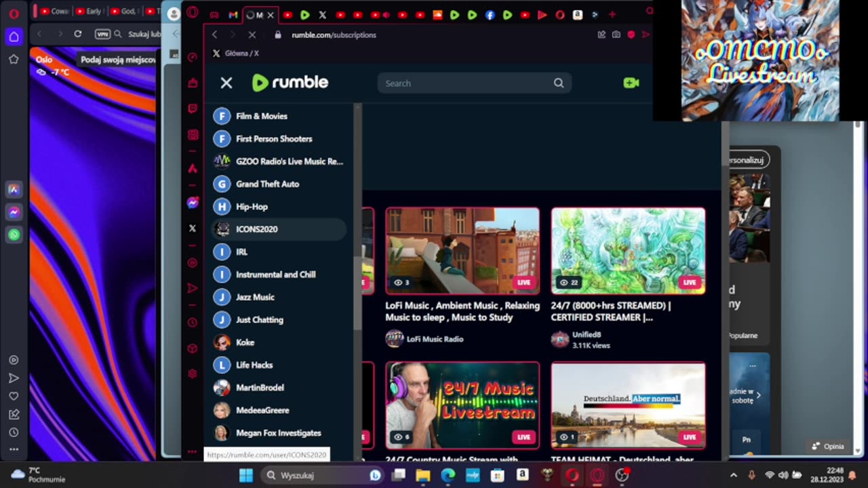Select Megan Fox Investigates in list
The width and height of the screenshot is (868, 488).
coord(279,433)
